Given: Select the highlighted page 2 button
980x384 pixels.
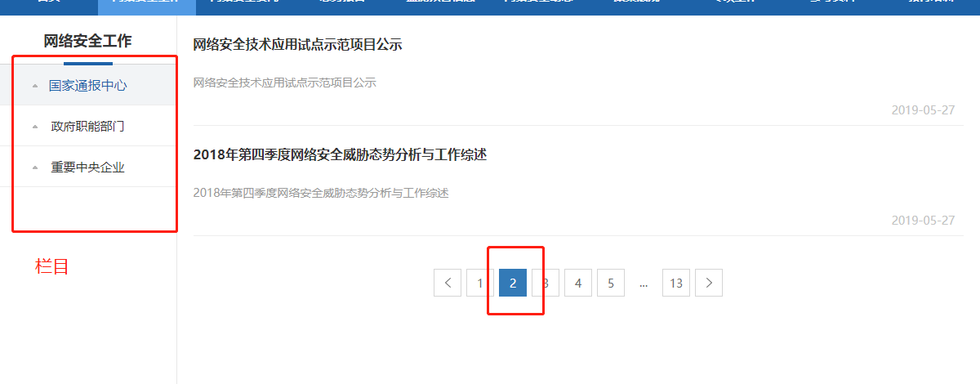Looking at the screenshot, I should [x=513, y=283].
